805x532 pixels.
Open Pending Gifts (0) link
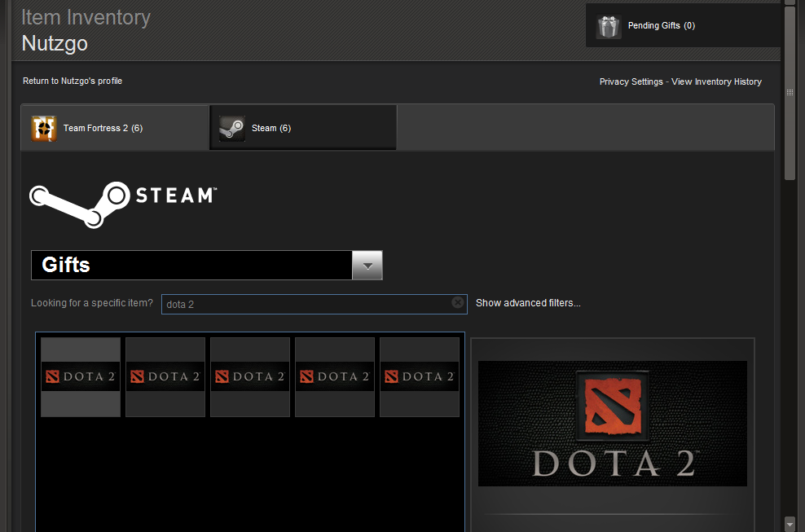click(662, 26)
